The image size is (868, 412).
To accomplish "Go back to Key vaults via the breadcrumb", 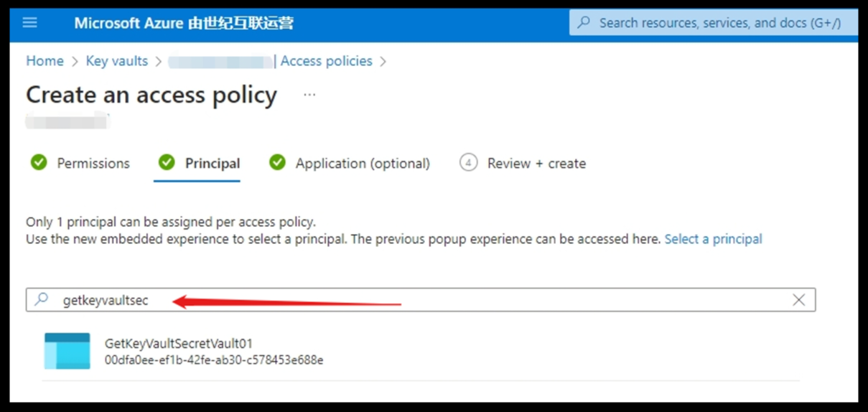I will click(116, 61).
